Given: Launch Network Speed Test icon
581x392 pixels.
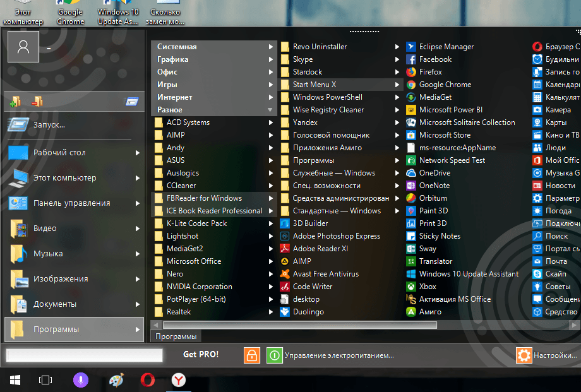Looking at the screenshot, I should pyautogui.click(x=411, y=160).
